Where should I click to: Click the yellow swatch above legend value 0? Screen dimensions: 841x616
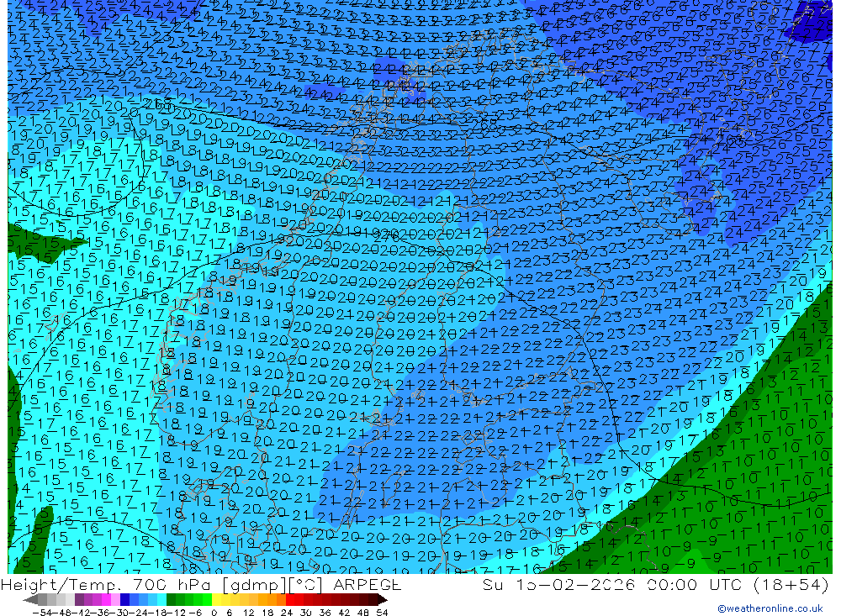pyautogui.click(x=217, y=600)
